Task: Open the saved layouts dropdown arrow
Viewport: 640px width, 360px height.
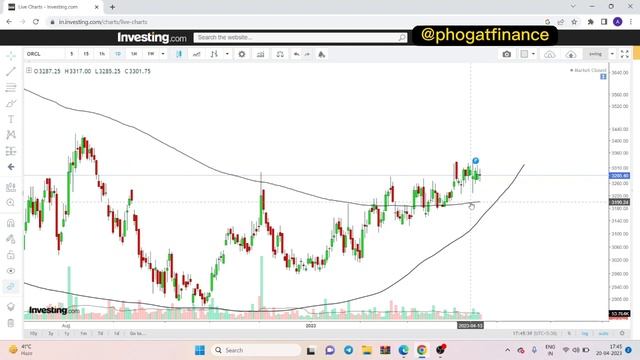Action: coord(612,54)
